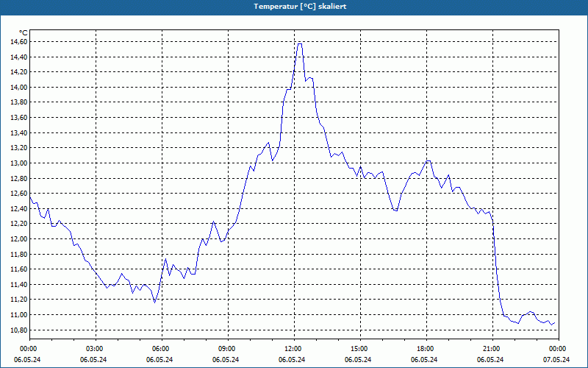
Task: Select the 14,60 y-axis value
Action: click(19, 42)
